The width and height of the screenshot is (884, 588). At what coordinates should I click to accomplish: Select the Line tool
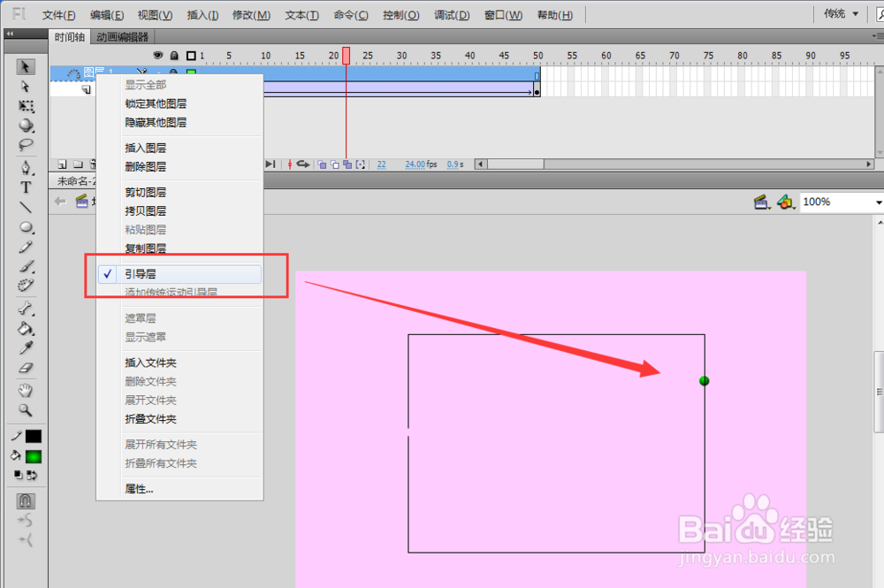(x=26, y=208)
